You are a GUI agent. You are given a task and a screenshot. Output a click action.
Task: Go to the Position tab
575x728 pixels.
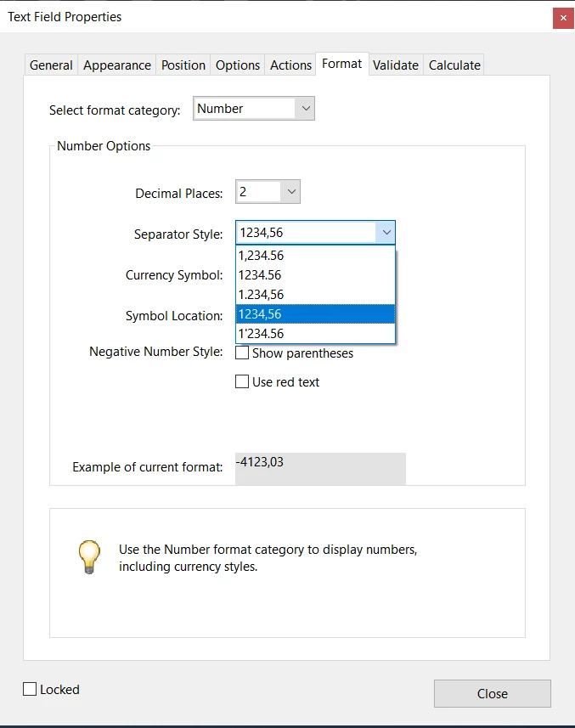click(x=183, y=65)
